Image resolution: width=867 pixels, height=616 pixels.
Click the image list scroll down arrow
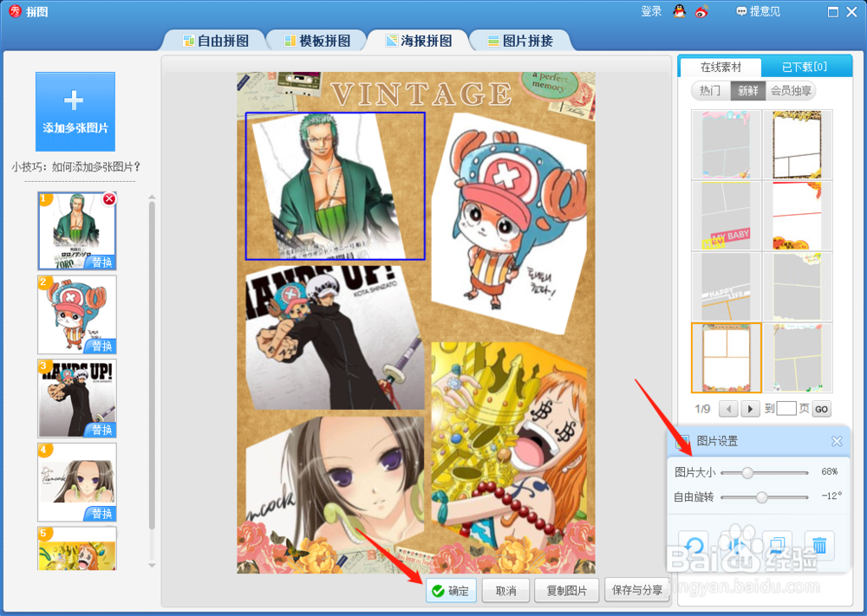click(152, 565)
